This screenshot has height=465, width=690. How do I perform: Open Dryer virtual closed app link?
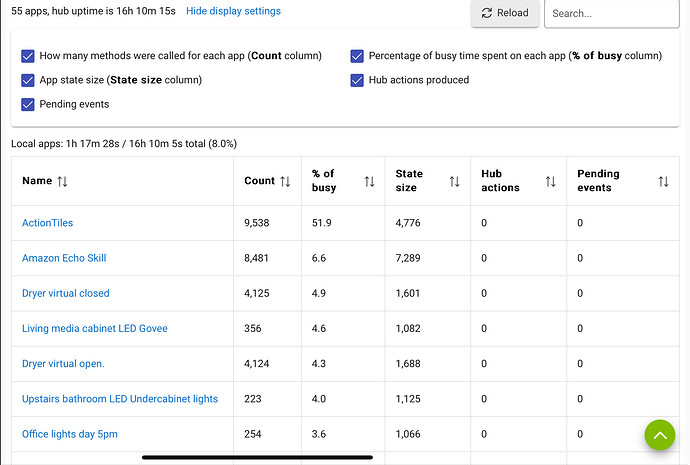coord(66,293)
